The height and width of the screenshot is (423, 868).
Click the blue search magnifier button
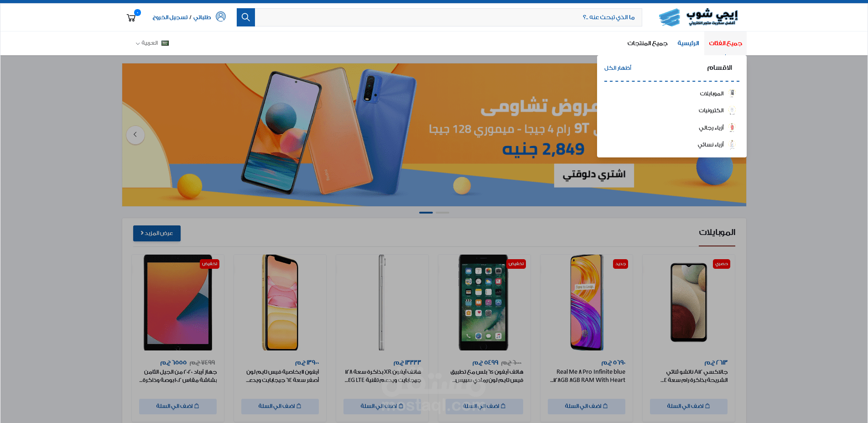tap(246, 17)
